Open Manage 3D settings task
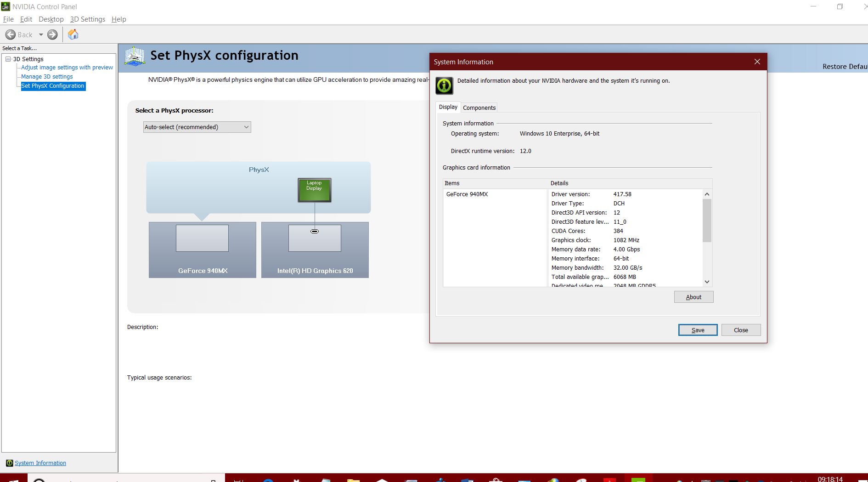This screenshot has width=868, height=482. [47, 76]
